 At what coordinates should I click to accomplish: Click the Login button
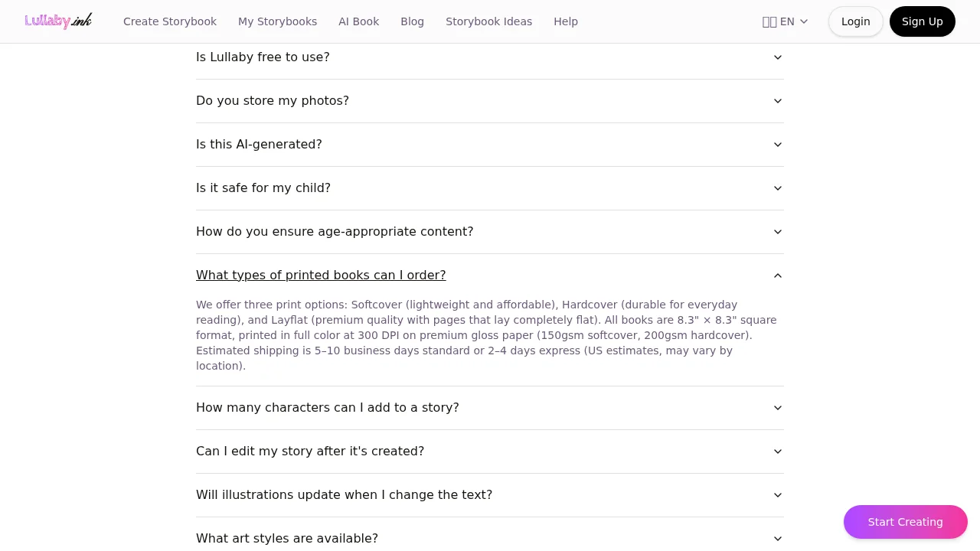point(855,21)
